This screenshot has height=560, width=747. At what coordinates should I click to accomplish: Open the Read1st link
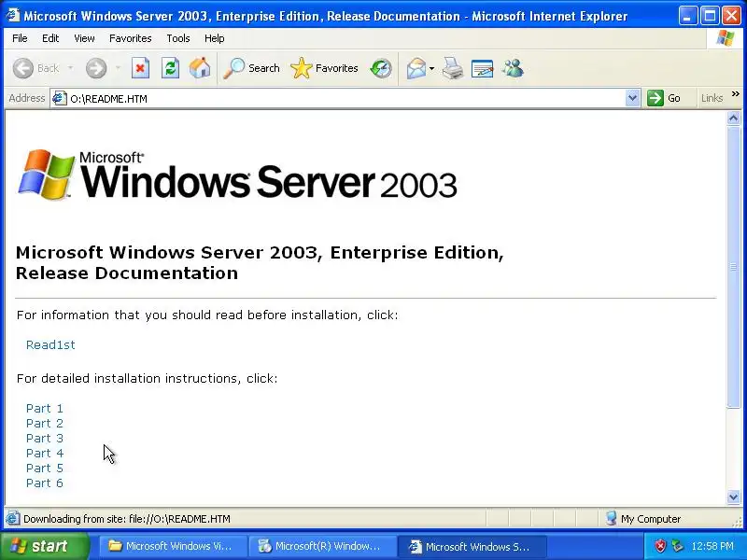coord(50,344)
